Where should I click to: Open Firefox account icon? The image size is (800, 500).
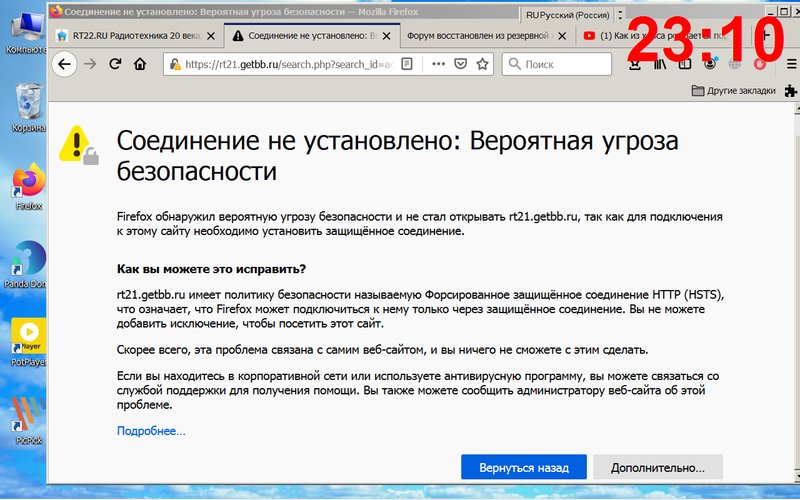(710, 64)
